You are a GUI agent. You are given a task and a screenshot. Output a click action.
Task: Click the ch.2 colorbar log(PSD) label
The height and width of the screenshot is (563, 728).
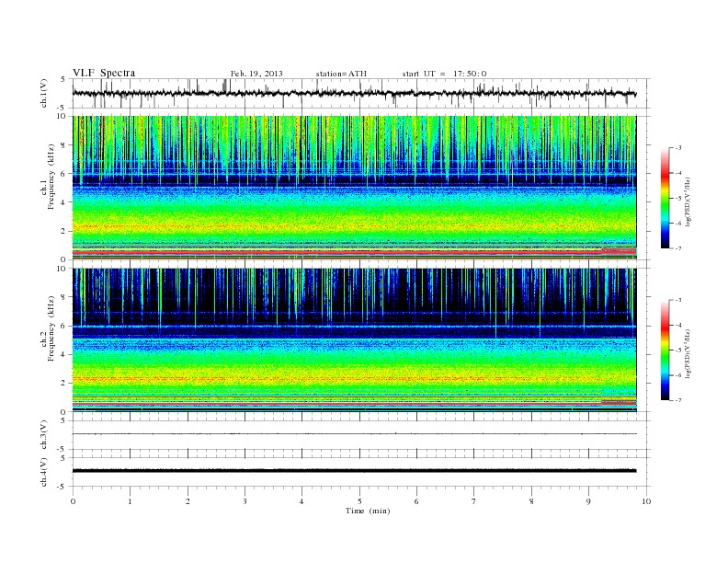tap(688, 354)
